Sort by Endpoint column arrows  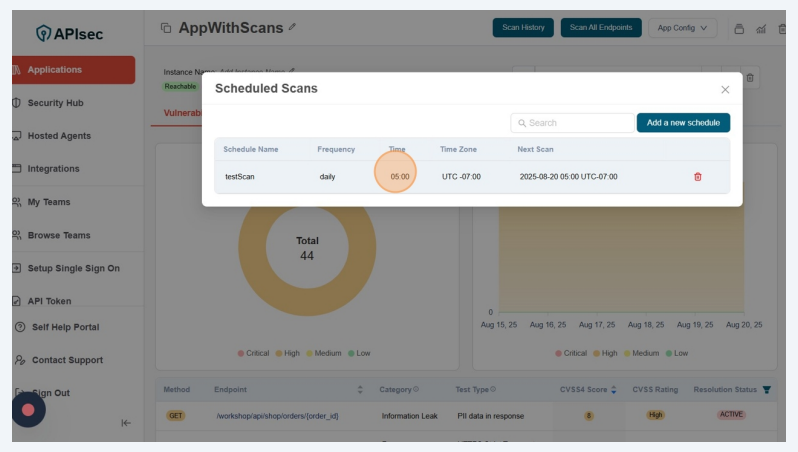click(x=360, y=389)
